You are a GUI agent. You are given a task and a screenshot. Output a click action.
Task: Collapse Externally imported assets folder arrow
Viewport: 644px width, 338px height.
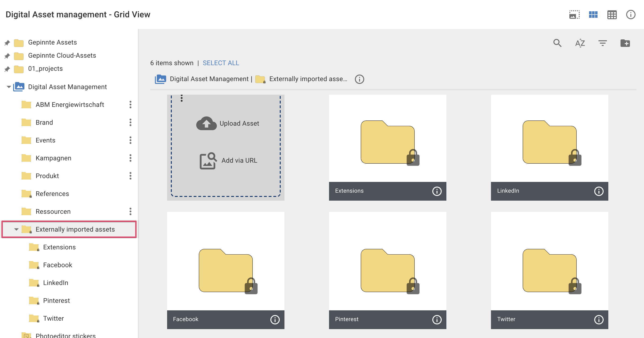pyautogui.click(x=16, y=229)
